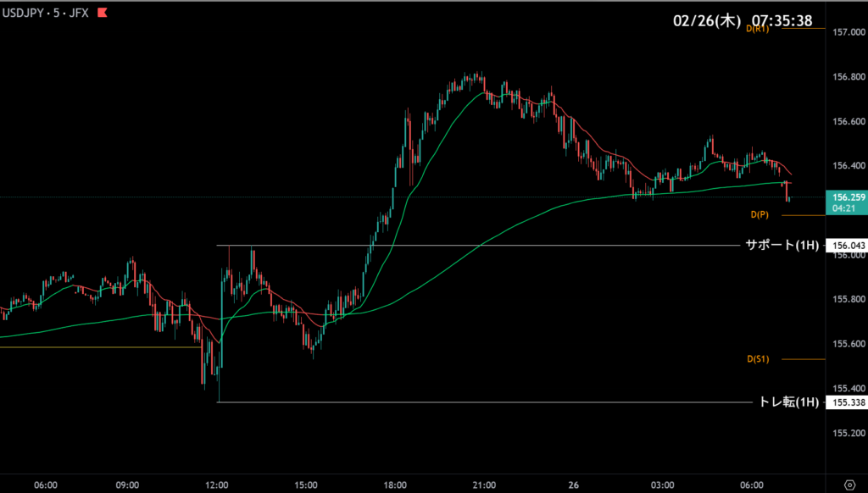The height and width of the screenshot is (493, 868).
Task: Click the current price label 156.259
Action: 848,197
